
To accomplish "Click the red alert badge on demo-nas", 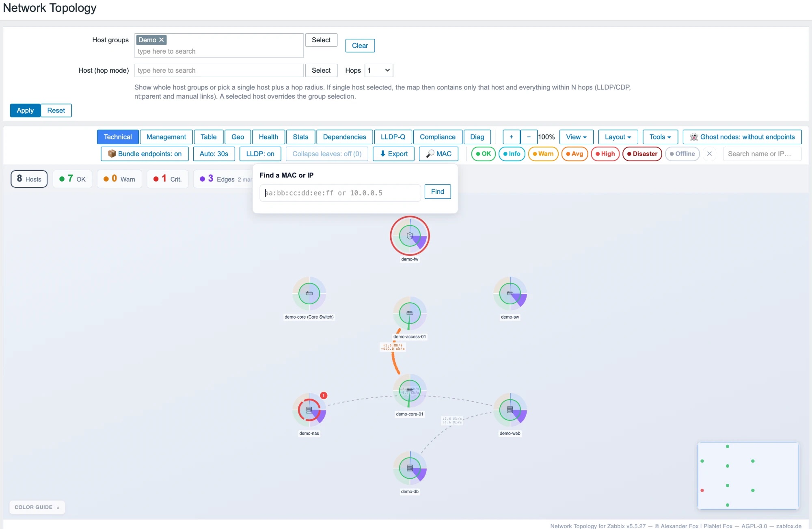I will (324, 395).
